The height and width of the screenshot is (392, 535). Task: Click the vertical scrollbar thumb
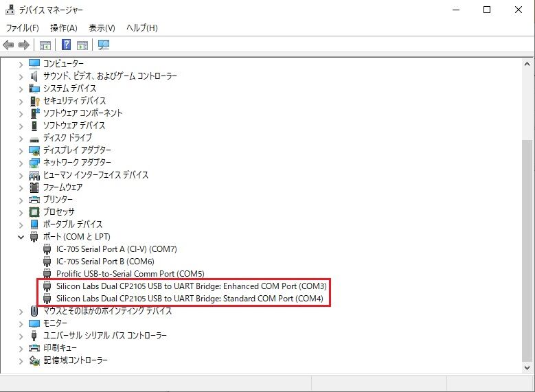pyautogui.click(x=527, y=250)
